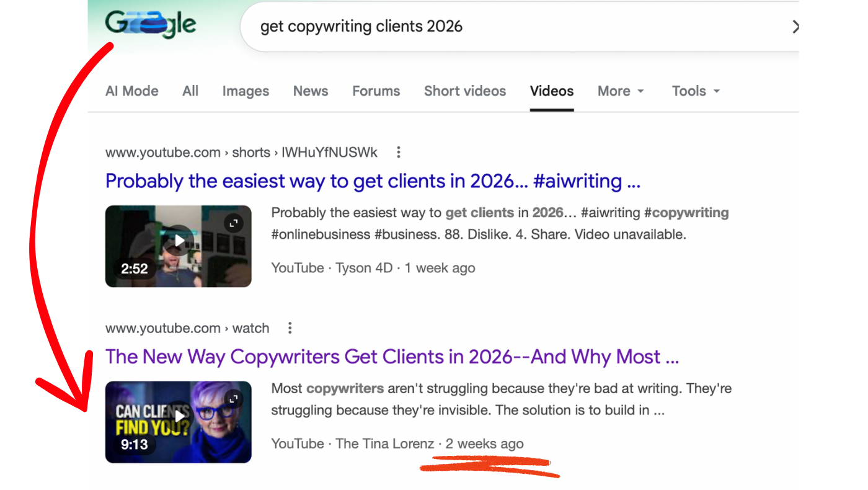Screen dimensions: 868x490
Task: Switch to the Images tab
Action: pos(246,91)
